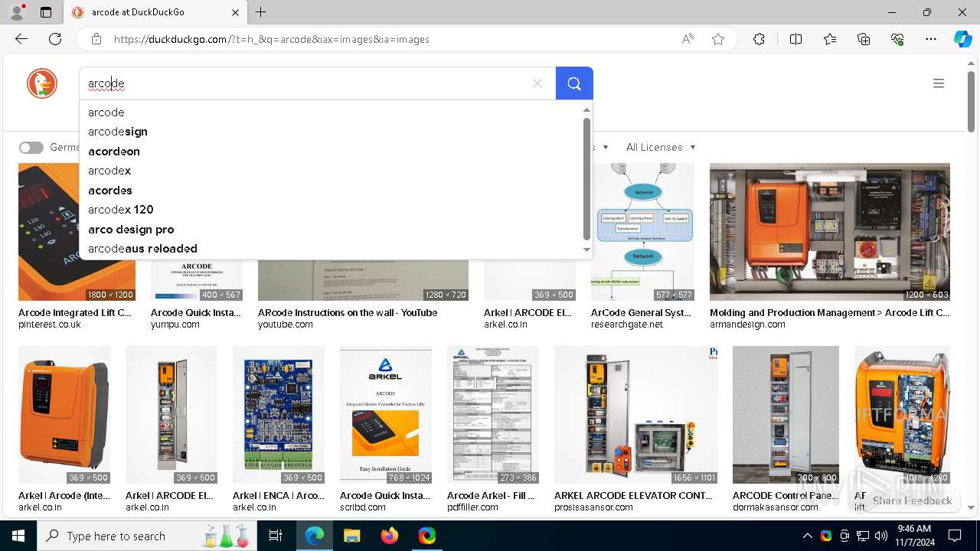
Task: Click the blue search magnifier button
Action: click(574, 83)
